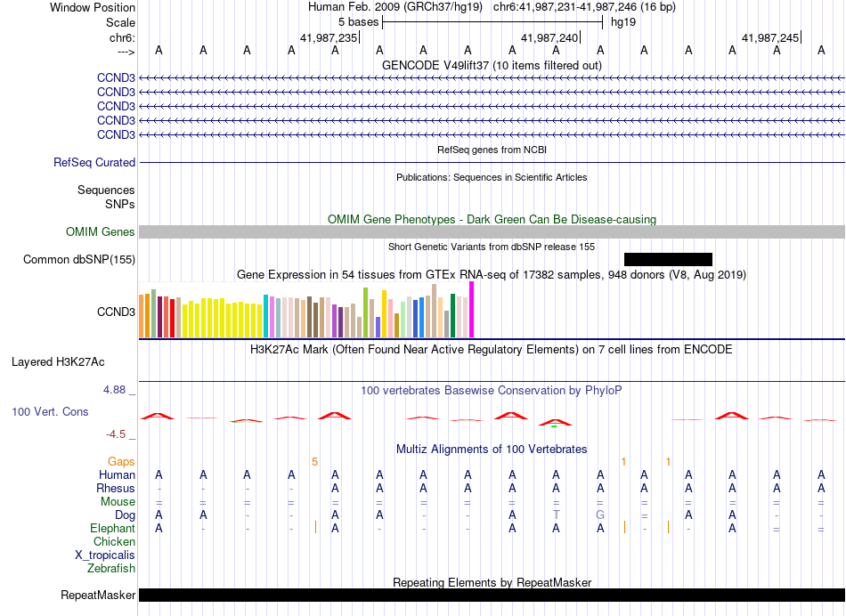Click the gray OMIM Genes bar
Screen dimensions: 846x616
(x=492, y=232)
